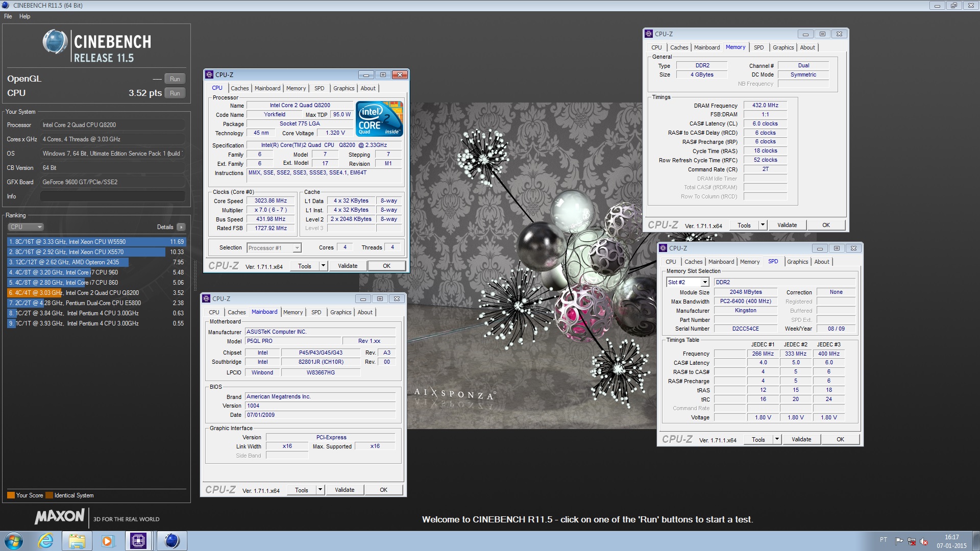Select ranking row Pentium Dual-Core CPU E5800
Viewport: 980px width, 551px height.
coord(96,303)
